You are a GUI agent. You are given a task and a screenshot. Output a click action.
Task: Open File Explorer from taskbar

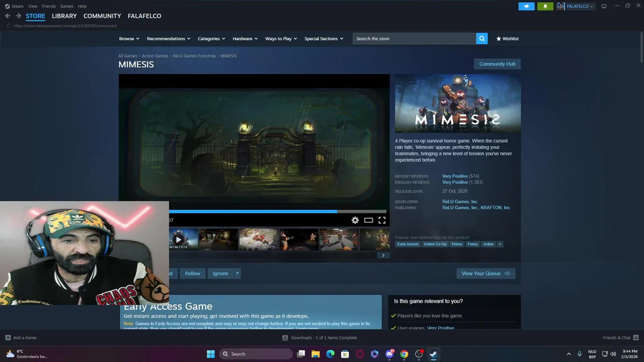coord(315,354)
